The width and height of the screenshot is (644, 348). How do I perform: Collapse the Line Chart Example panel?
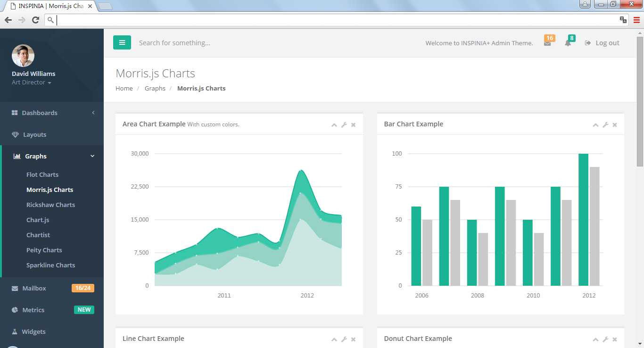[x=334, y=340]
